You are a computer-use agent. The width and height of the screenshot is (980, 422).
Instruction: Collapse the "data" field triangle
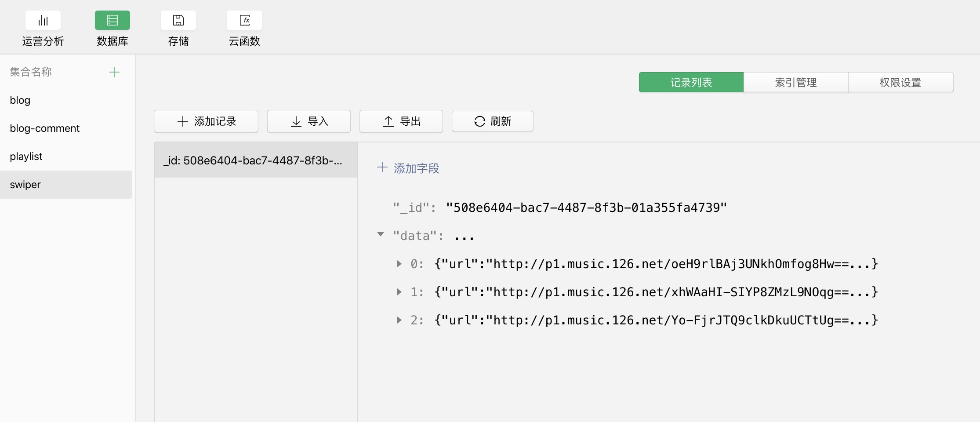[381, 234]
